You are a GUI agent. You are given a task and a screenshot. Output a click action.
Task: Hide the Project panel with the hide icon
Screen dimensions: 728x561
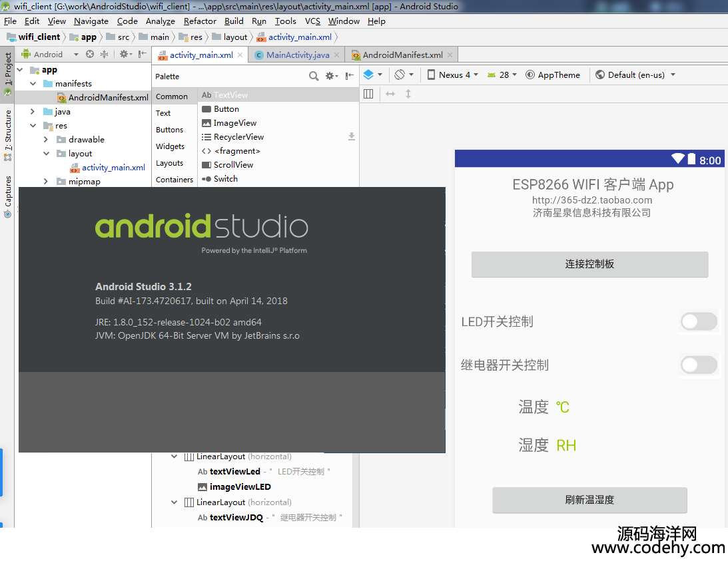tap(142, 55)
